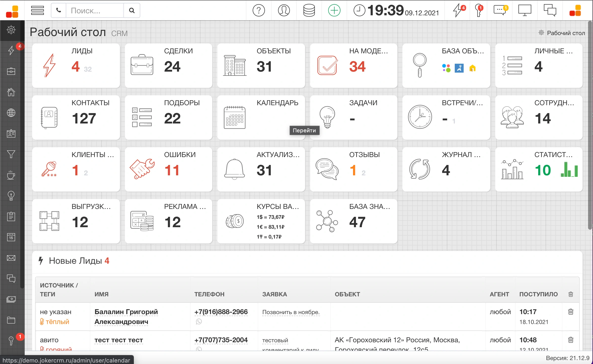Click the green plus add icon
Screen dimensions: 593x364
(x=334, y=10)
